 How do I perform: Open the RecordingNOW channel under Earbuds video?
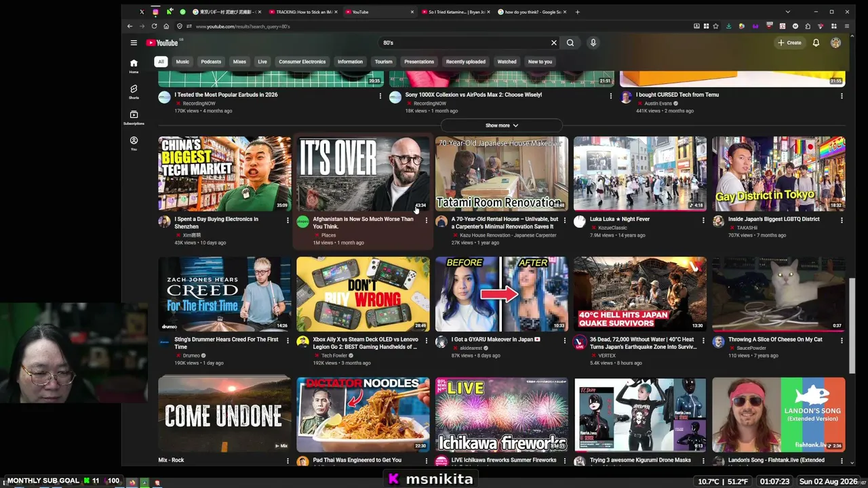click(x=199, y=103)
